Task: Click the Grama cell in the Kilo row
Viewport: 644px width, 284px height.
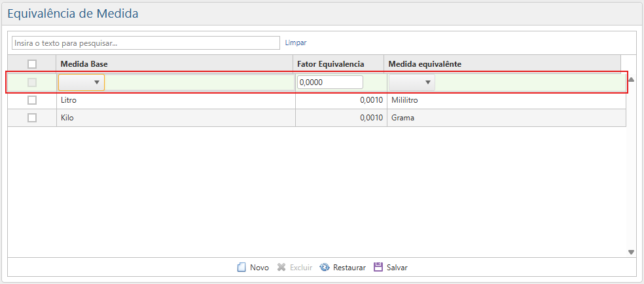Action: [402, 118]
